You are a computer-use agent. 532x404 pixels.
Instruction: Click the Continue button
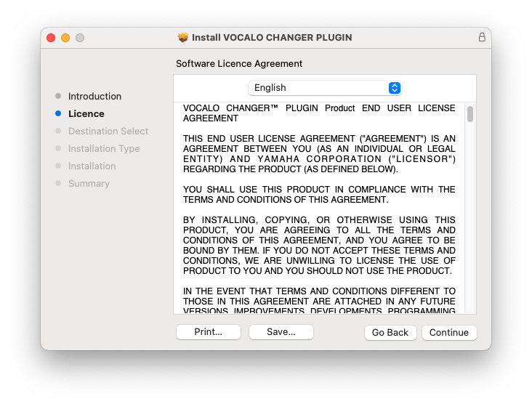click(x=449, y=332)
